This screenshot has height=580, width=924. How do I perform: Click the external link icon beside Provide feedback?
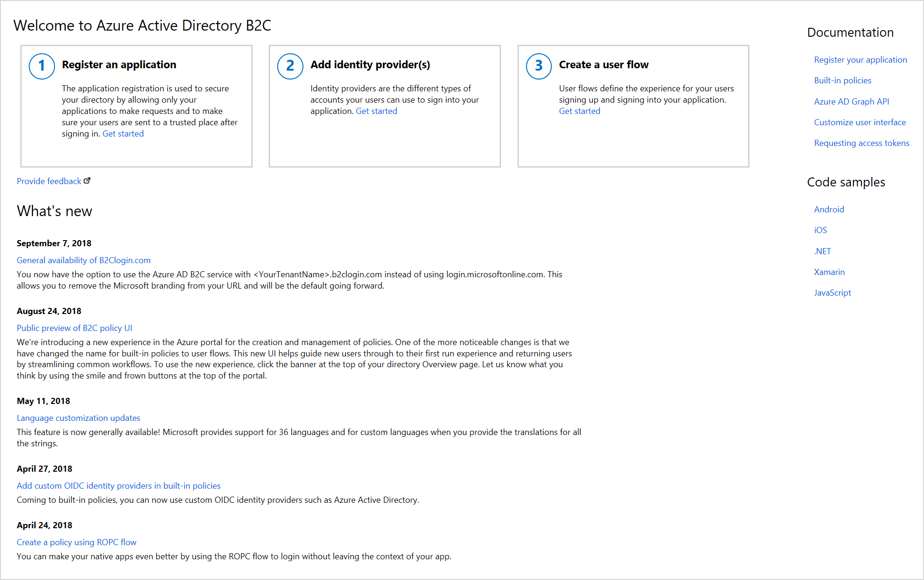point(88,180)
